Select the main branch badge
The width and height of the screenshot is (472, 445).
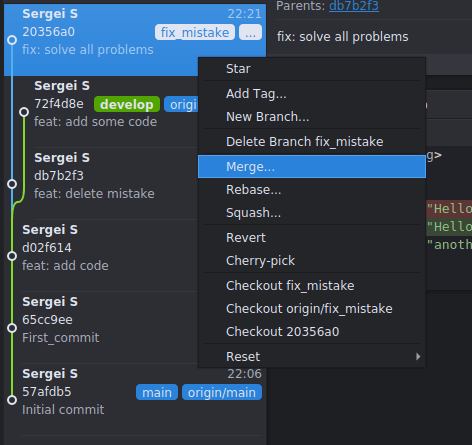157,392
